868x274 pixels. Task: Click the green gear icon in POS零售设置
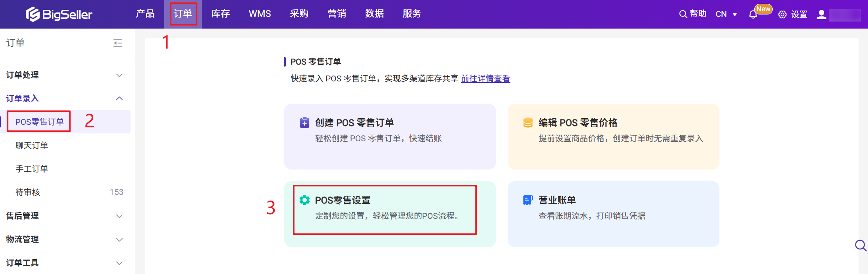305,200
